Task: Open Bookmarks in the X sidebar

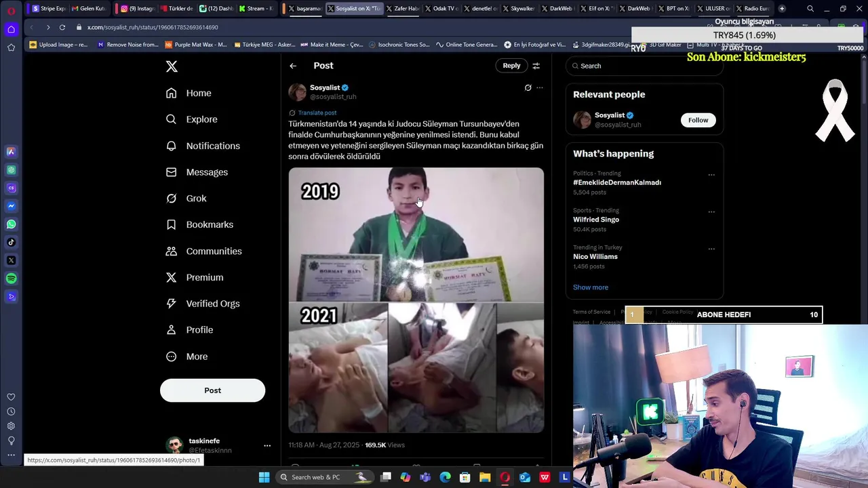Action: 199,224
